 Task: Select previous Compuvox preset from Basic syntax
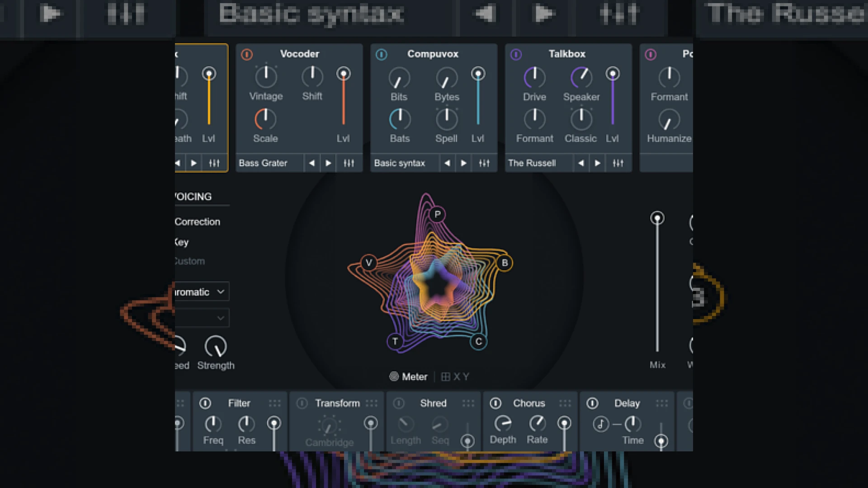coord(447,163)
